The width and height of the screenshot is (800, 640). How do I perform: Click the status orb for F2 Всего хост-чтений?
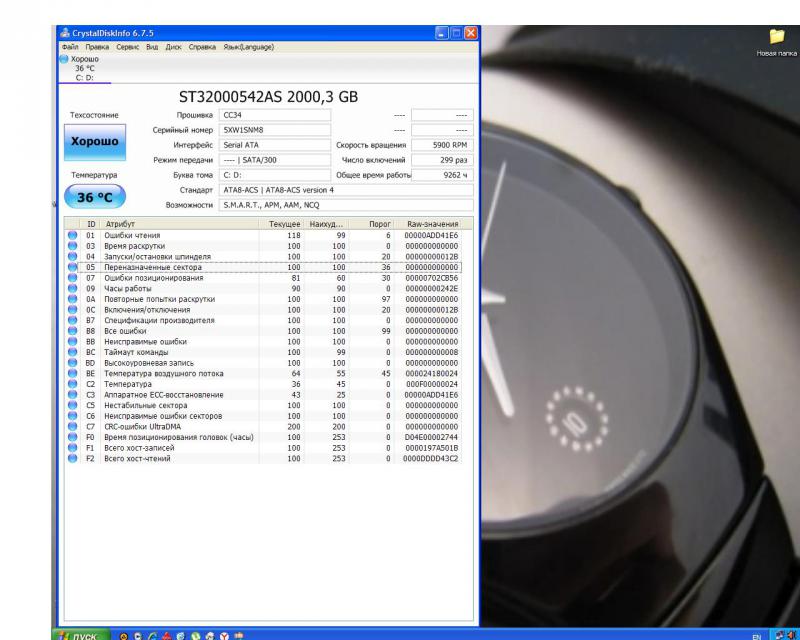[x=72, y=458]
